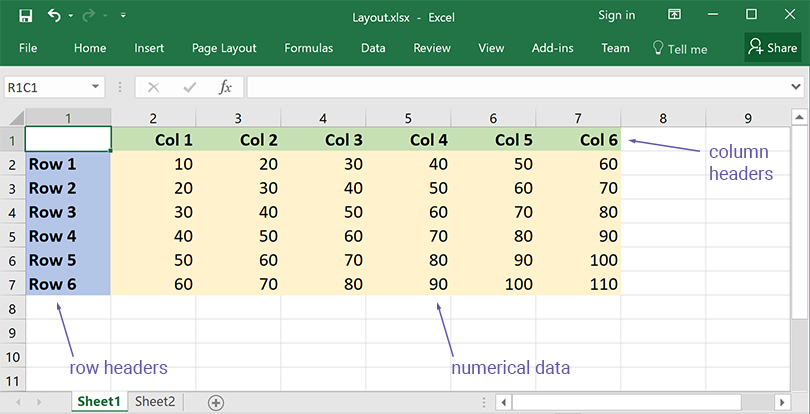Click the Cancel X icon in formula bar
Viewport: 810px width, 414px height.
[153, 87]
